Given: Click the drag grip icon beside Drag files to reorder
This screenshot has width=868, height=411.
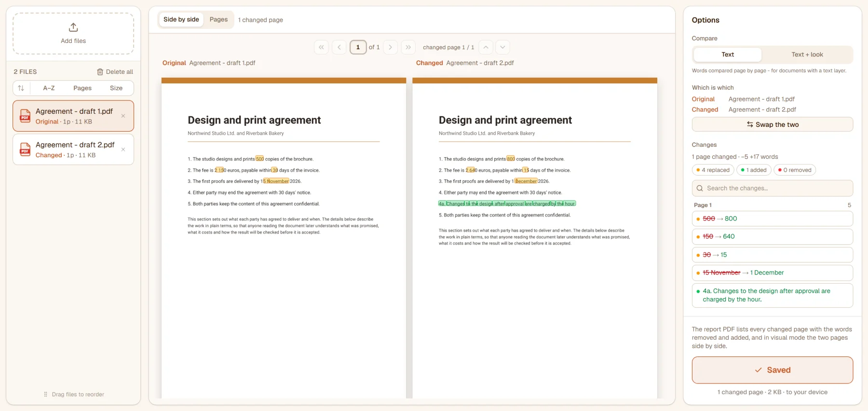Looking at the screenshot, I should pyautogui.click(x=46, y=395).
